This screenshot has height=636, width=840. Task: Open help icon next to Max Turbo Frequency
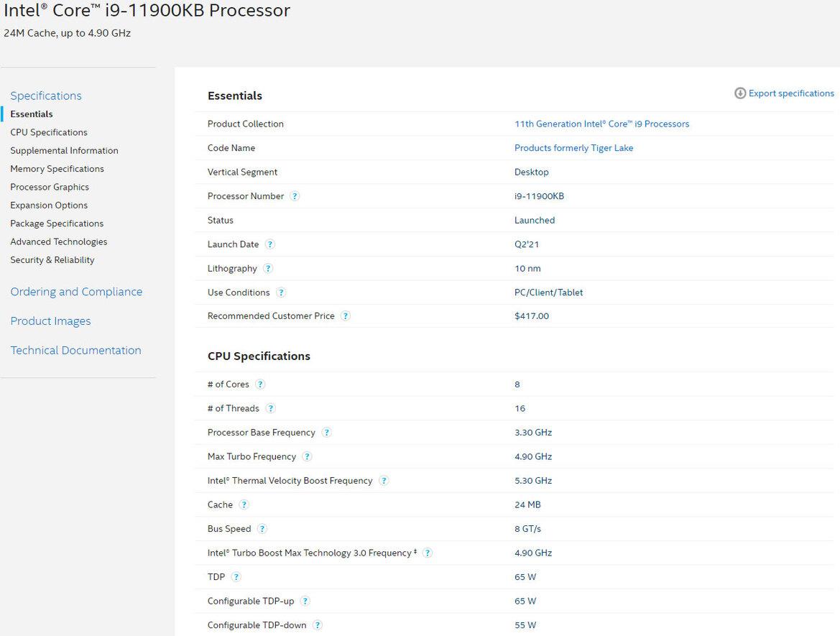[307, 456]
